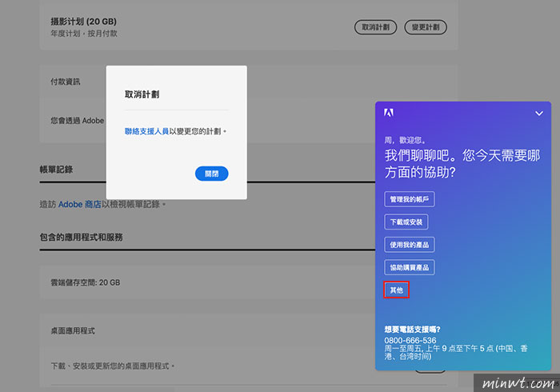The image size is (560, 392).
Task: Open the Adobe 商店 link
Action: (80, 204)
